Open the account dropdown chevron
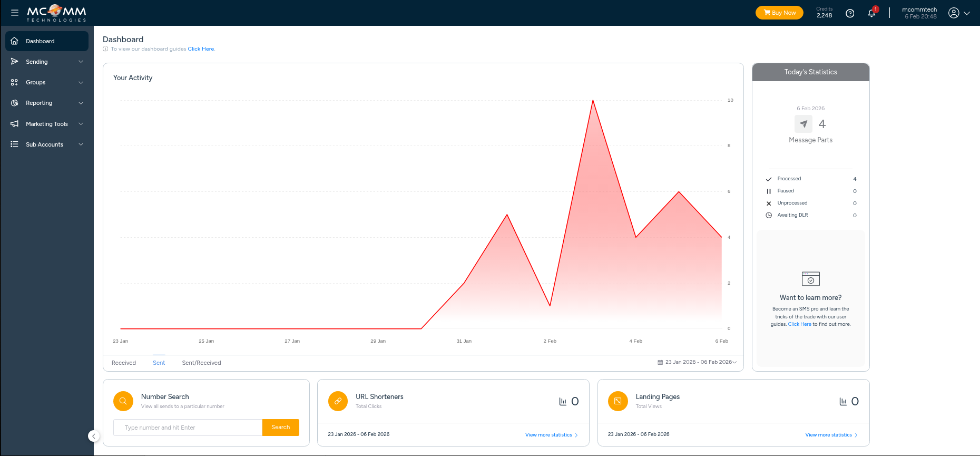 point(967,13)
